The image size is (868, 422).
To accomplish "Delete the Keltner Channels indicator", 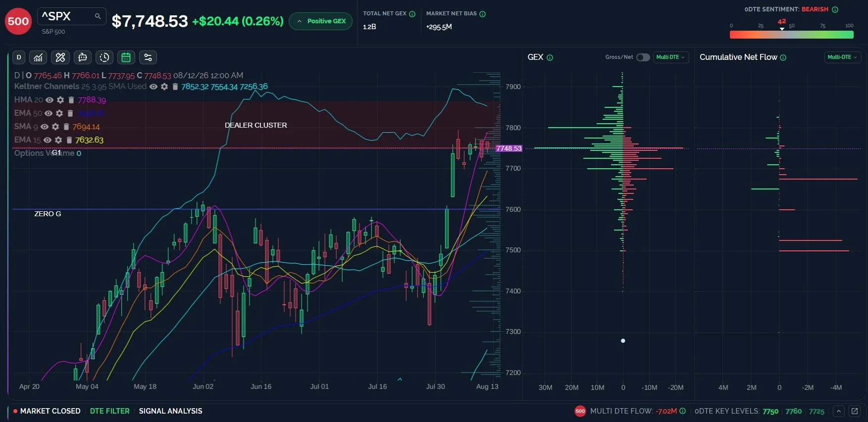I will point(175,87).
